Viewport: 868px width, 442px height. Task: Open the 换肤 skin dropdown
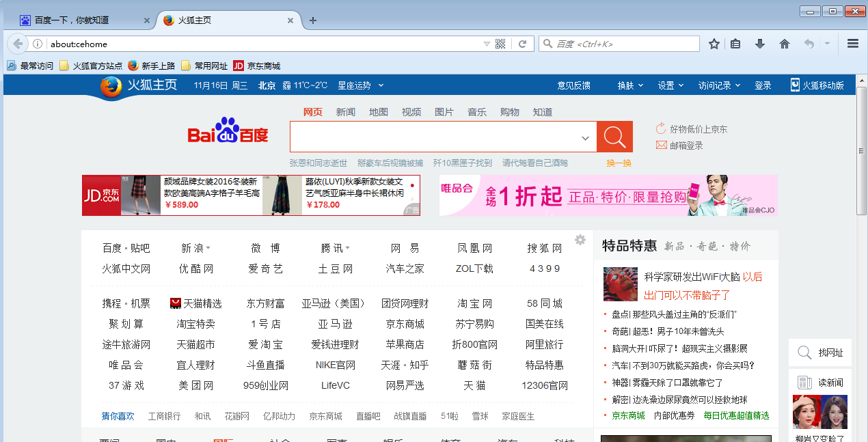point(631,85)
